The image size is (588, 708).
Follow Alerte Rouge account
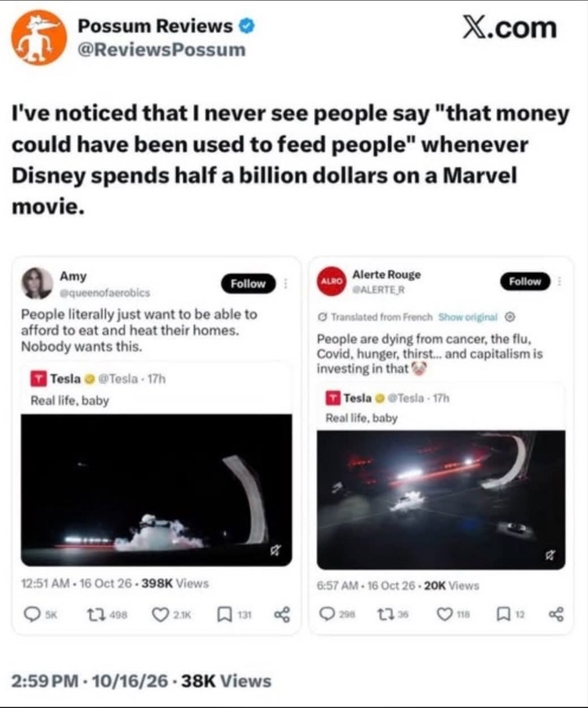pos(525,281)
